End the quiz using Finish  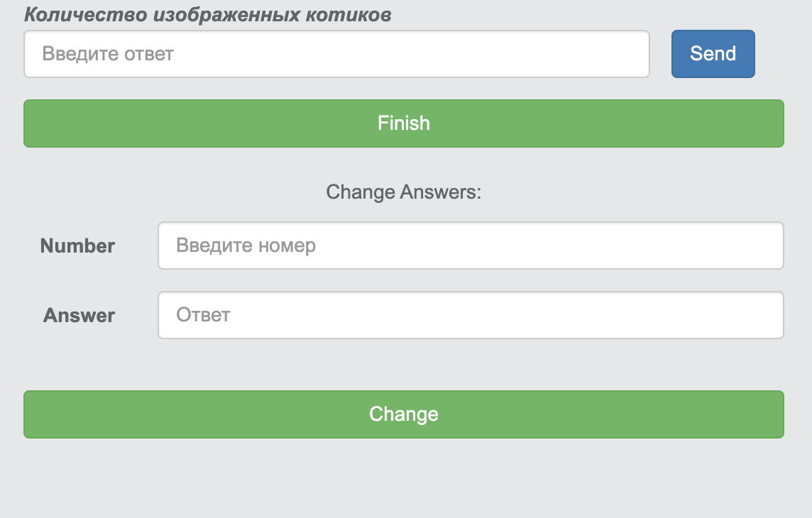coord(403,123)
